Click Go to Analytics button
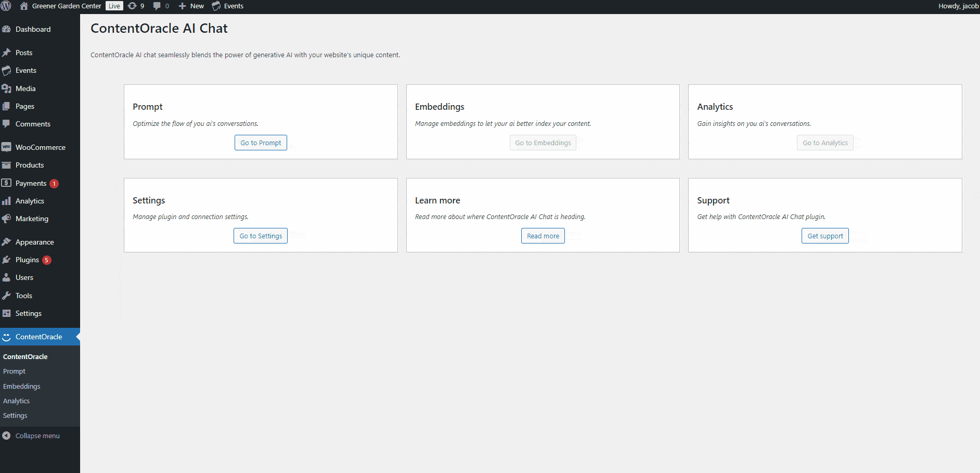 point(825,143)
